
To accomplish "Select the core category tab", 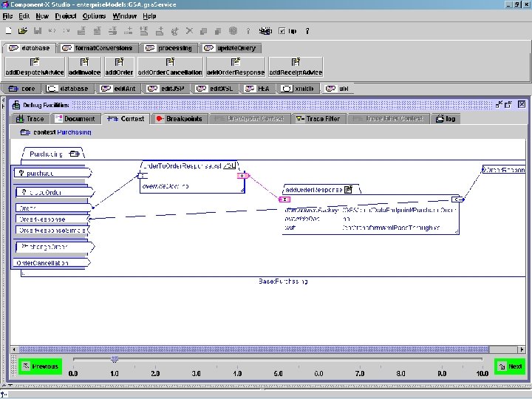I will (21, 89).
